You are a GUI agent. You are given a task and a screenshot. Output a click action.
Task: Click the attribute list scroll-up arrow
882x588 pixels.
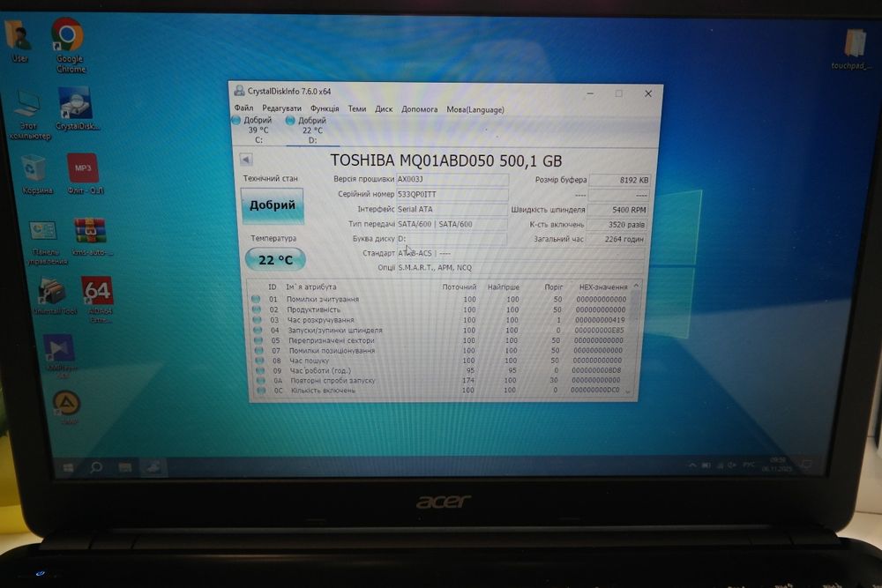[636, 286]
